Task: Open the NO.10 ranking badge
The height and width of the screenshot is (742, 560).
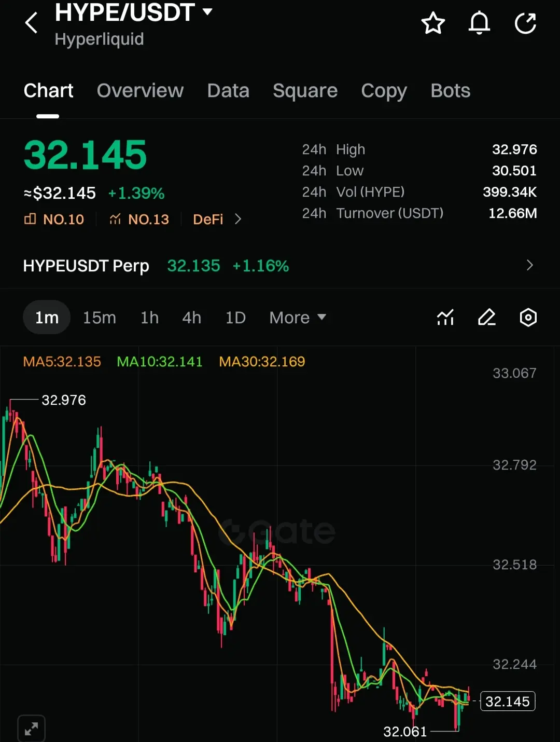Action: 54,219
